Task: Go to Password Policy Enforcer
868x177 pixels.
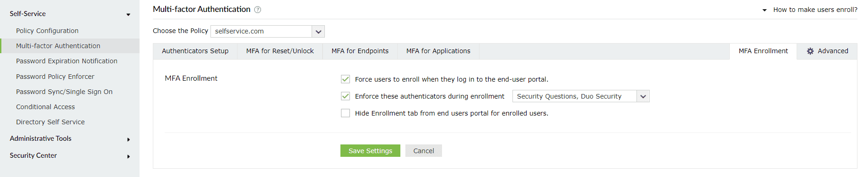Action: point(55,77)
